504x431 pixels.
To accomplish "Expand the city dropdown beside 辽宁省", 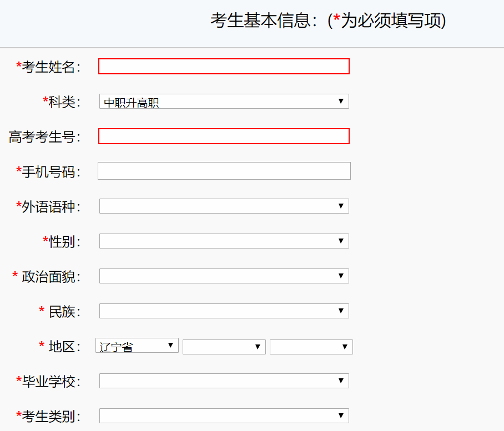I will (x=224, y=347).
